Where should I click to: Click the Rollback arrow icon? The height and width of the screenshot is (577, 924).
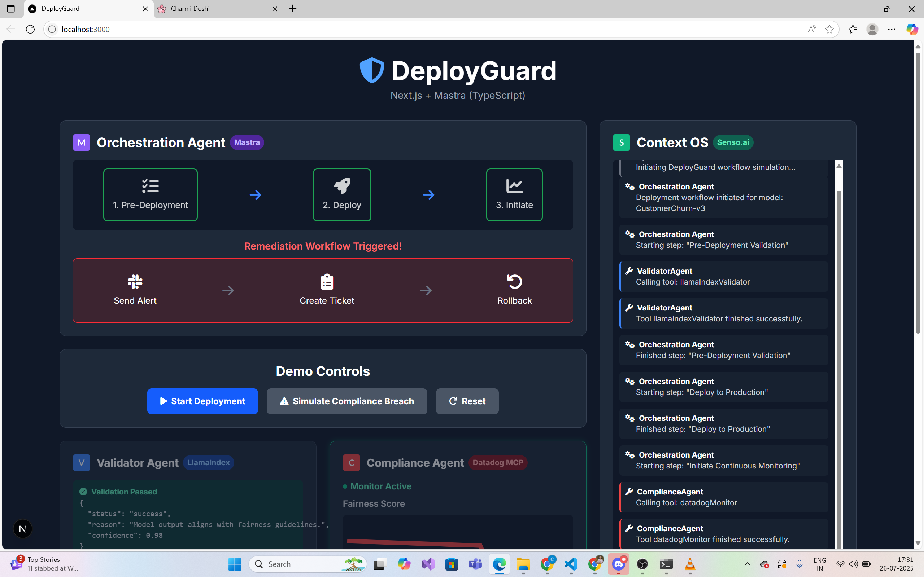pyautogui.click(x=514, y=282)
